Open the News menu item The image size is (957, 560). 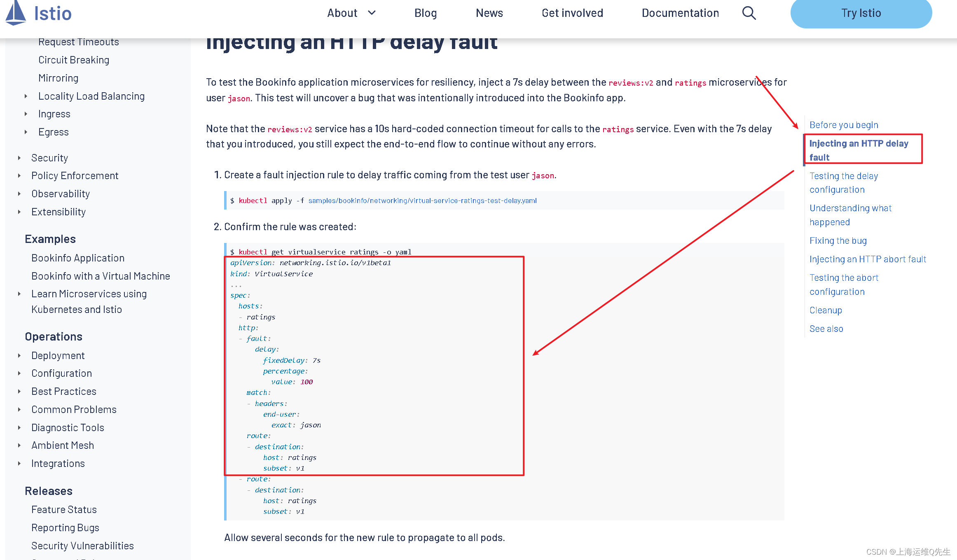(x=489, y=13)
